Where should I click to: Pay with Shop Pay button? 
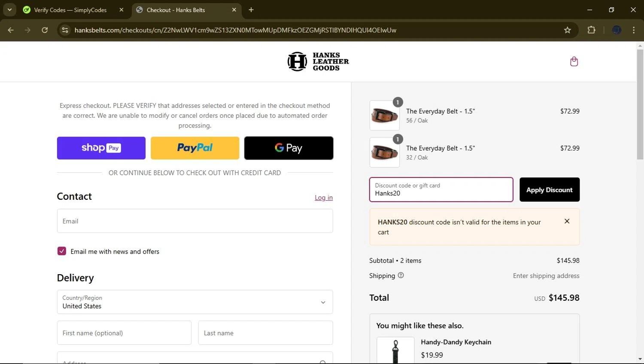(101, 148)
